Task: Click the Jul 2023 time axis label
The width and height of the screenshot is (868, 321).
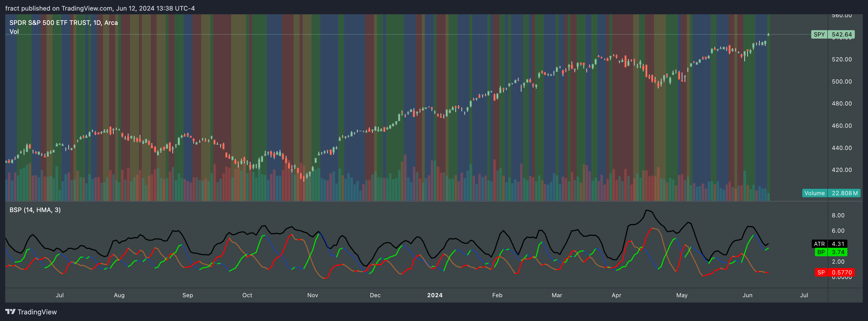Action: pos(60,295)
